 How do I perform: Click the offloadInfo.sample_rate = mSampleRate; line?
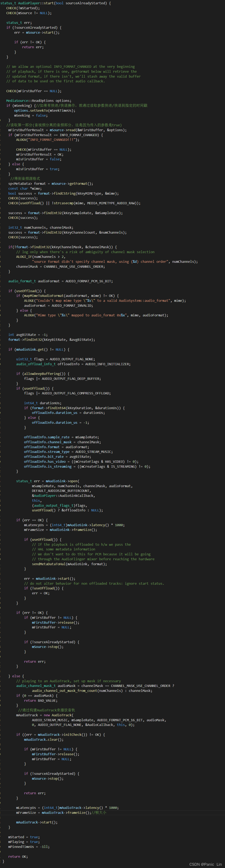click(x=61, y=437)
